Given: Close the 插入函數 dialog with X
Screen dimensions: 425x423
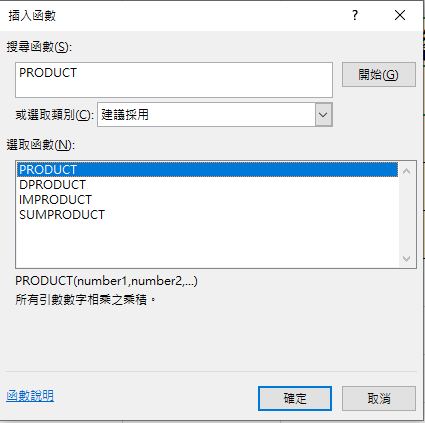Looking at the screenshot, I should point(400,15).
